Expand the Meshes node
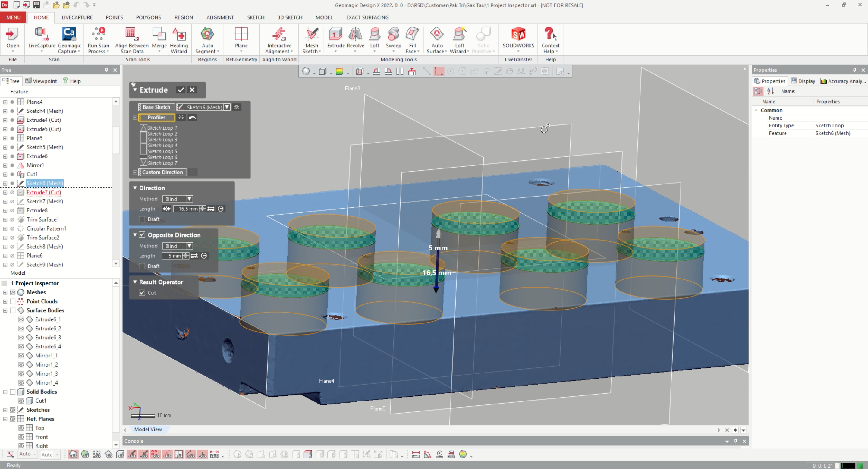Image resolution: width=868 pixels, height=469 pixels. point(5,292)
